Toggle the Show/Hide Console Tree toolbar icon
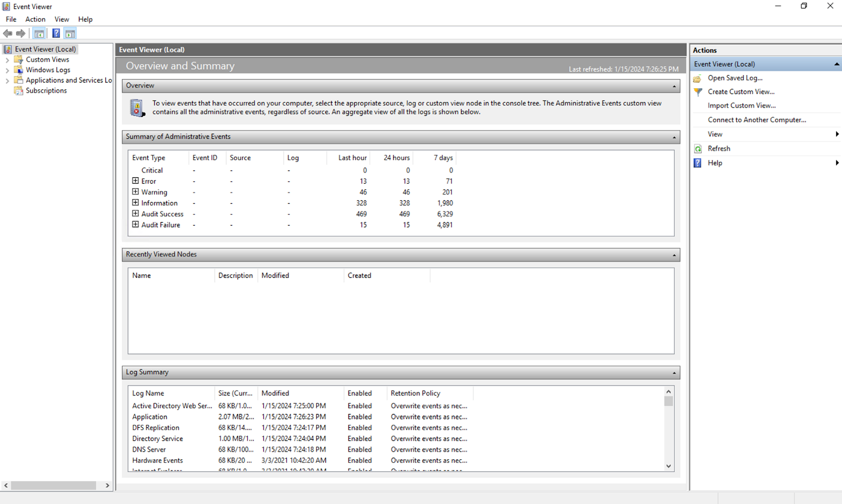This screenshot has width=842, height=504. click(x=39, y=34)
